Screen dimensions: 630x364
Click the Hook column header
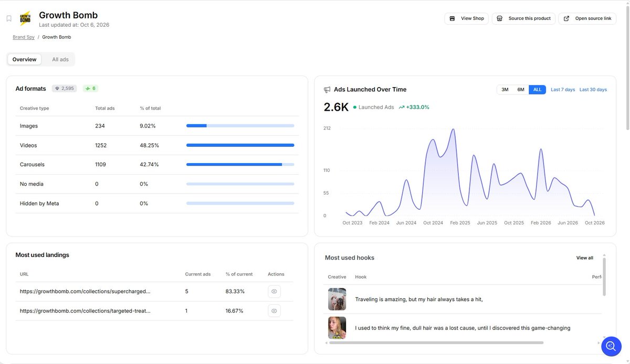(x=361, y=277)
